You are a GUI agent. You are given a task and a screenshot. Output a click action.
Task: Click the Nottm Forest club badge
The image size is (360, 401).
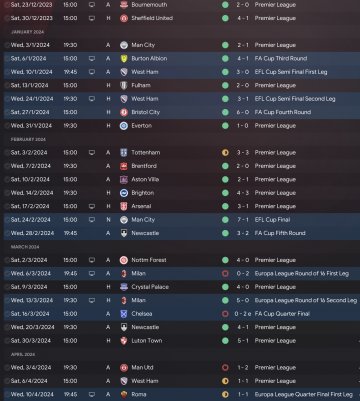124,260
